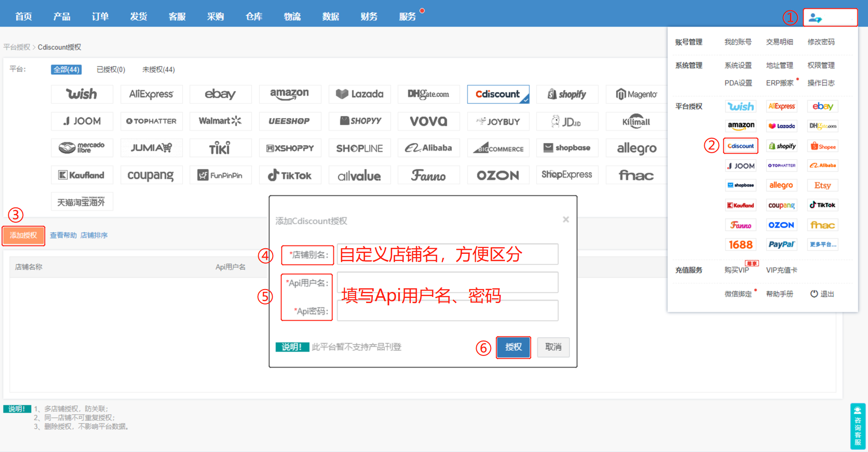Click 平台授权 in the breadcrumb

click(17, 47)
